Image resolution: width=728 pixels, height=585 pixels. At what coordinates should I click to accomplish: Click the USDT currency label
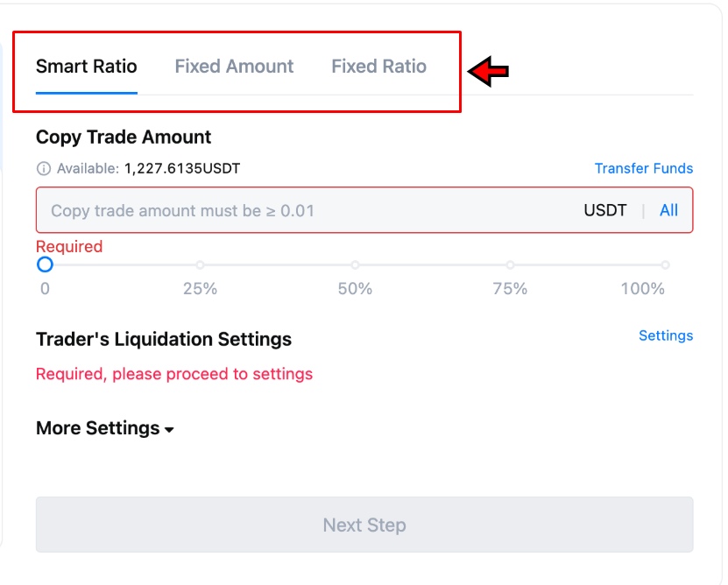604,210
